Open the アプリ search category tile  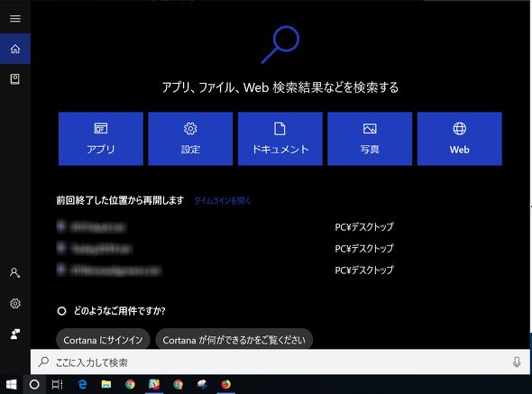click(x=101, y=139)
